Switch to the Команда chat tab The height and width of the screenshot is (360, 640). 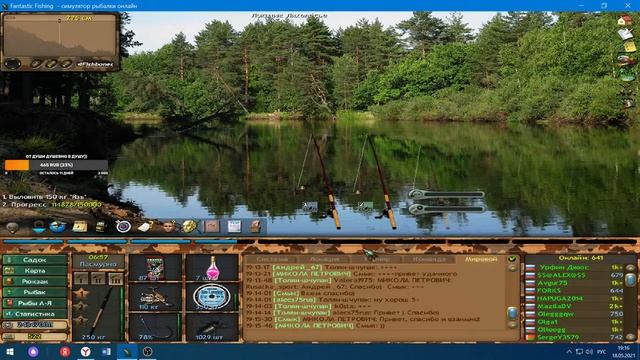429,259
